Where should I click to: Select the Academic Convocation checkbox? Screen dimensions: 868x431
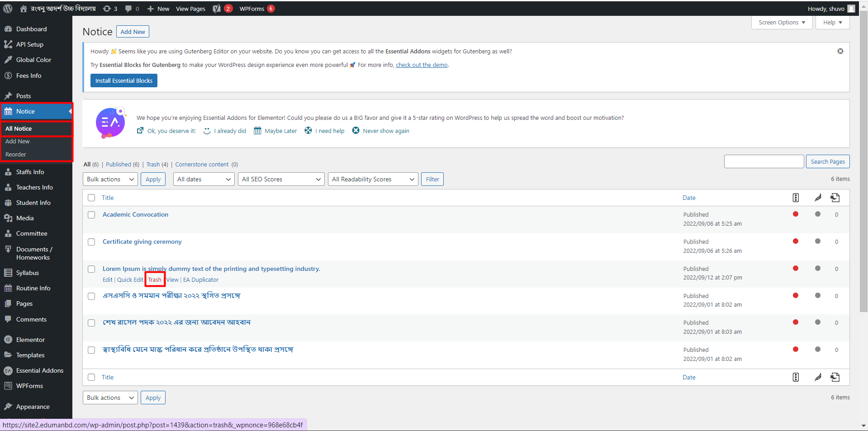click(91, 215)
